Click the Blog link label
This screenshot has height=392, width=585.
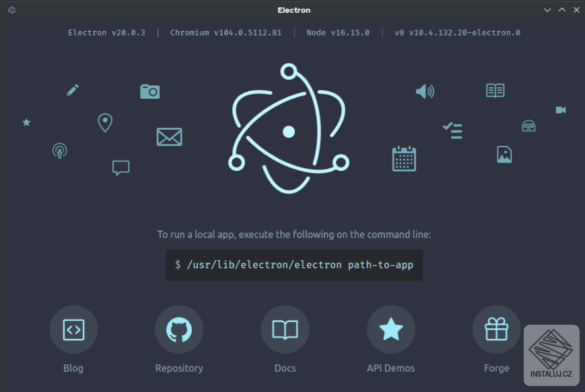[x=73, y=368]
